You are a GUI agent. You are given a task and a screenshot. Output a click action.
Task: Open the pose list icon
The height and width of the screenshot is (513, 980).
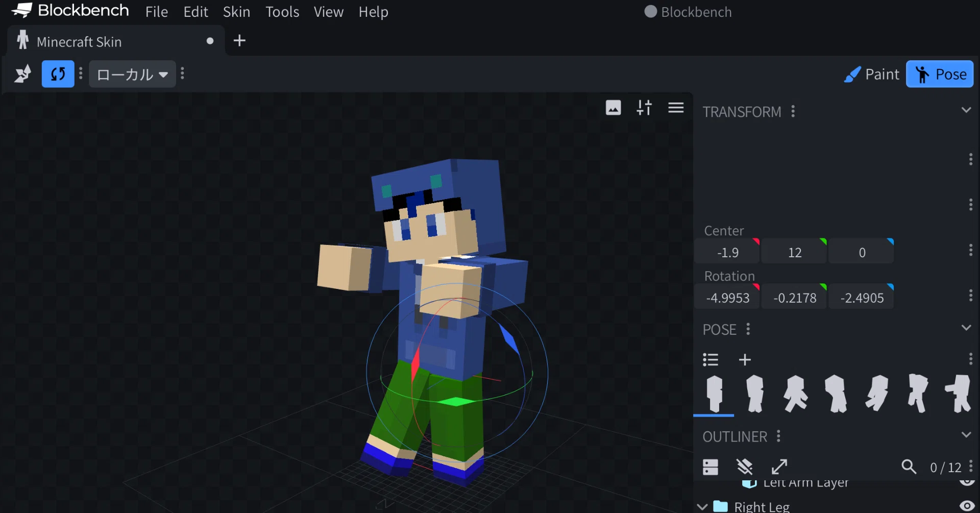click(710, 360)
